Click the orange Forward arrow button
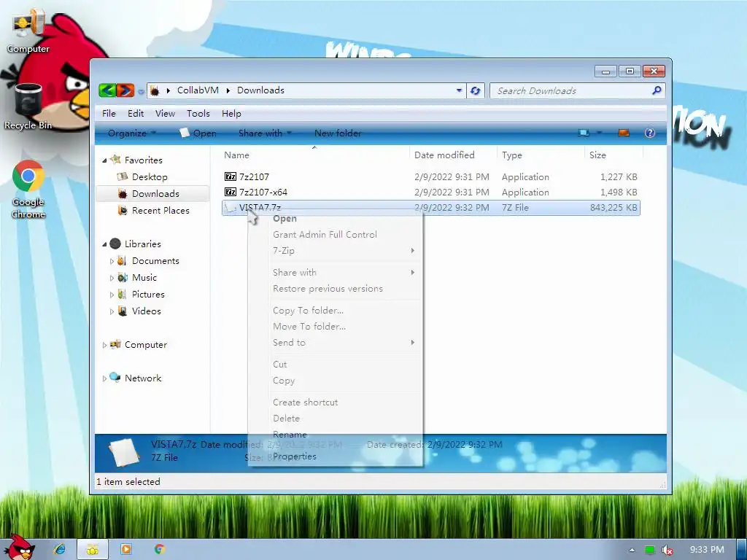Viewport: 747px width, 560px height. [125, 90]
